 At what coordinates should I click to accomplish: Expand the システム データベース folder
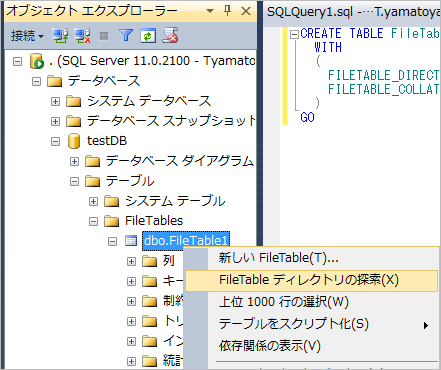click(55, 101)
